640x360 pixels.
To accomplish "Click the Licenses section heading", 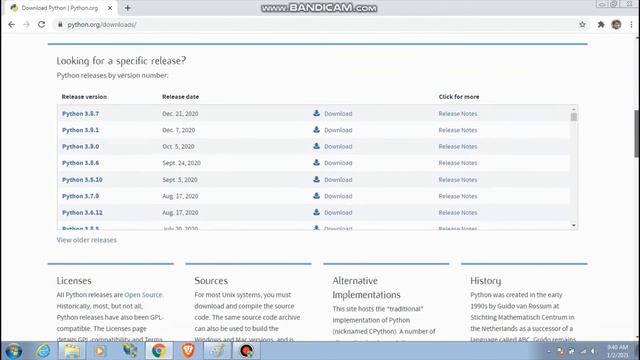I will coord(74,281).
